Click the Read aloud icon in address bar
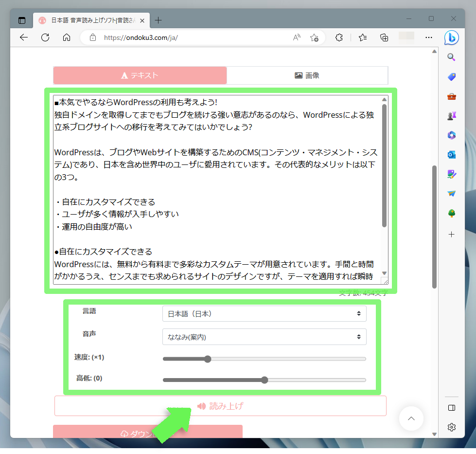Image resolution: width=476 pixels, height=454 pixels. [x=297, y=37]
